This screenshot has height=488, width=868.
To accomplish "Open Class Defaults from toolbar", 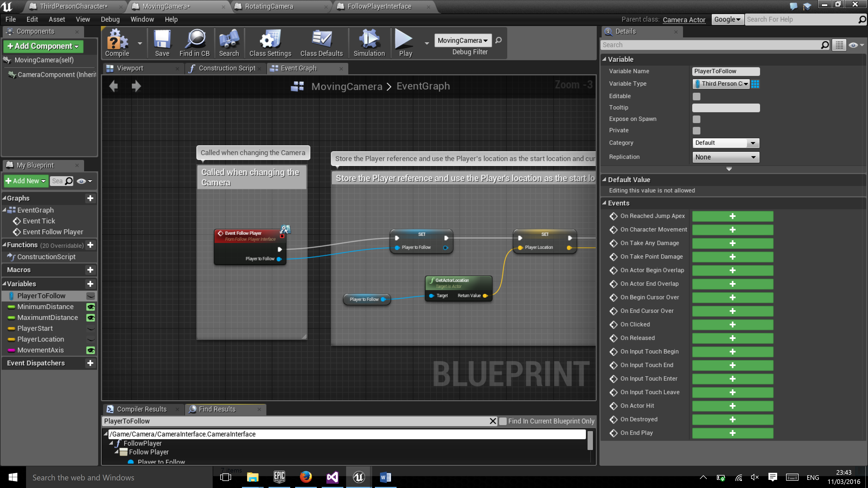I will (x=321, y=43).
